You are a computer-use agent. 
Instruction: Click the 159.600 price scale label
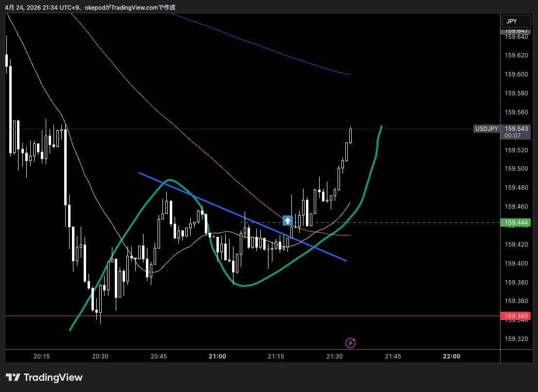(x=516, y=74)
